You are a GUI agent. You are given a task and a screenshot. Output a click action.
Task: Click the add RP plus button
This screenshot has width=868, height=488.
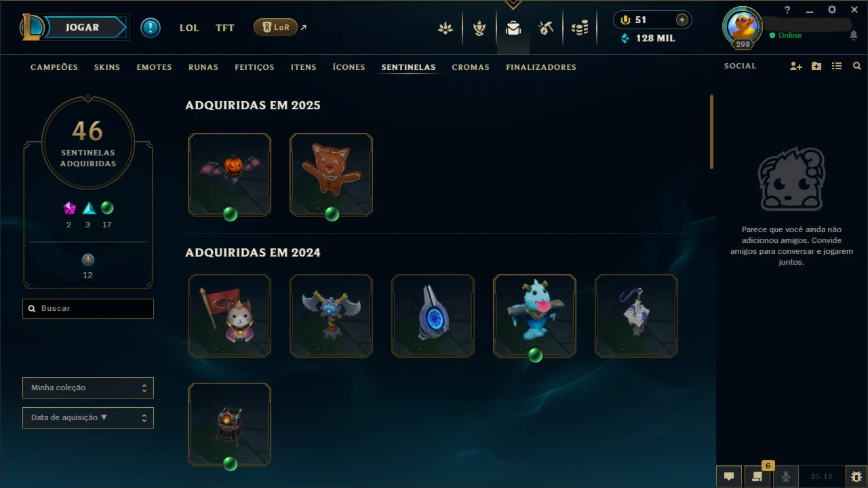682,20
